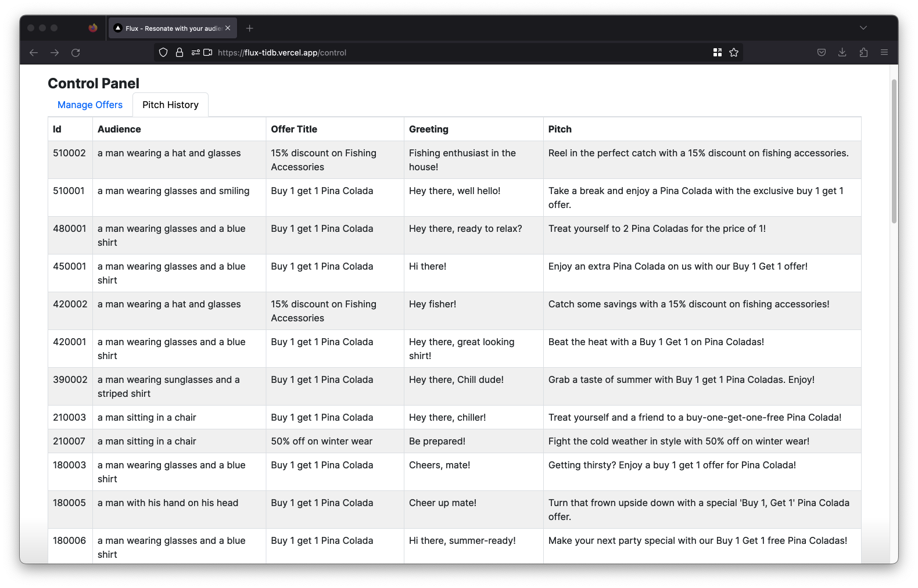Reload the page with the refresh icon
The image size is (918, 588).
[x=76, y=53]
